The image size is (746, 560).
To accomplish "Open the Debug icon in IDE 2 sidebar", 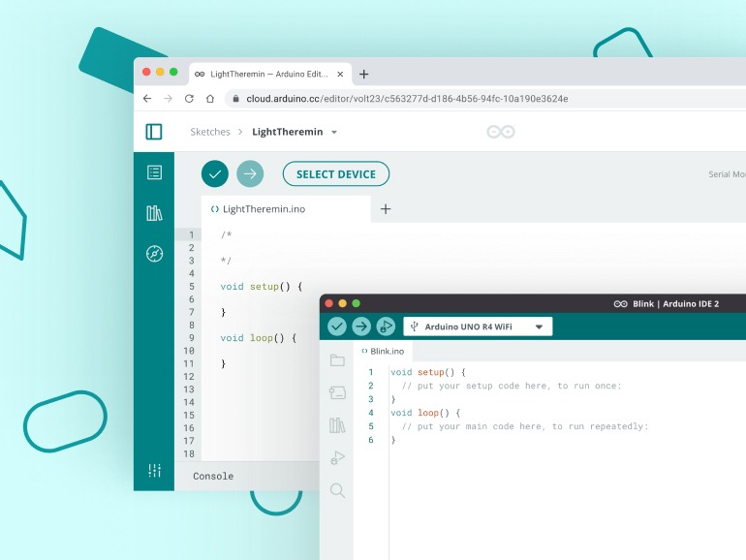I will coord(337,457).
